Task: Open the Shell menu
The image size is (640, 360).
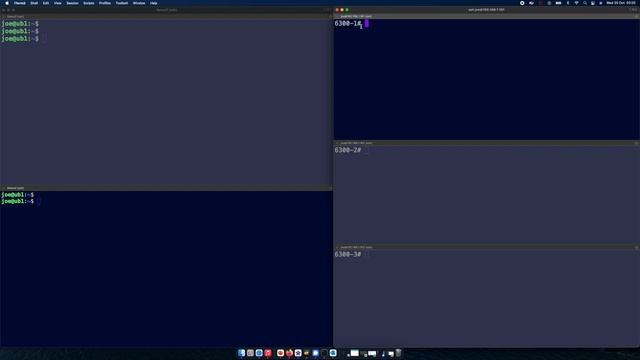Action: [34, 3]
